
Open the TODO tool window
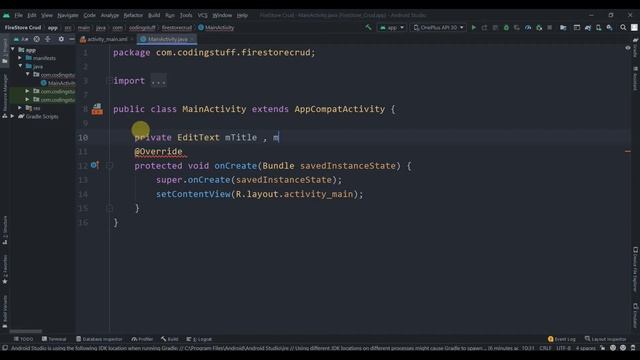point(23,339)
